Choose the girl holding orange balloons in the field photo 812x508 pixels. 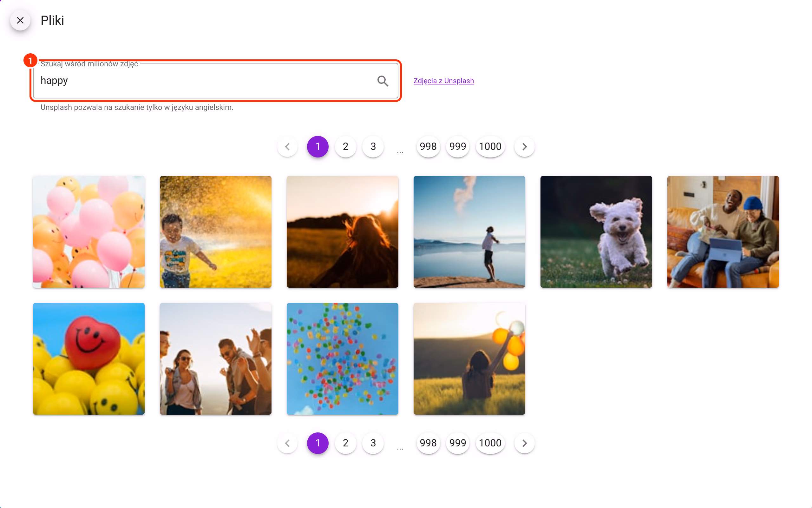coord(469,359)
